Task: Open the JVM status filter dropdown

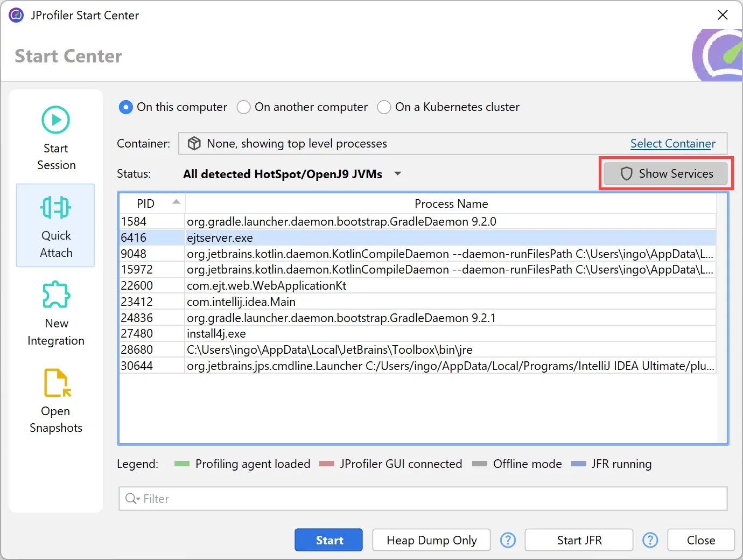Action: click(x=397, y=173)
